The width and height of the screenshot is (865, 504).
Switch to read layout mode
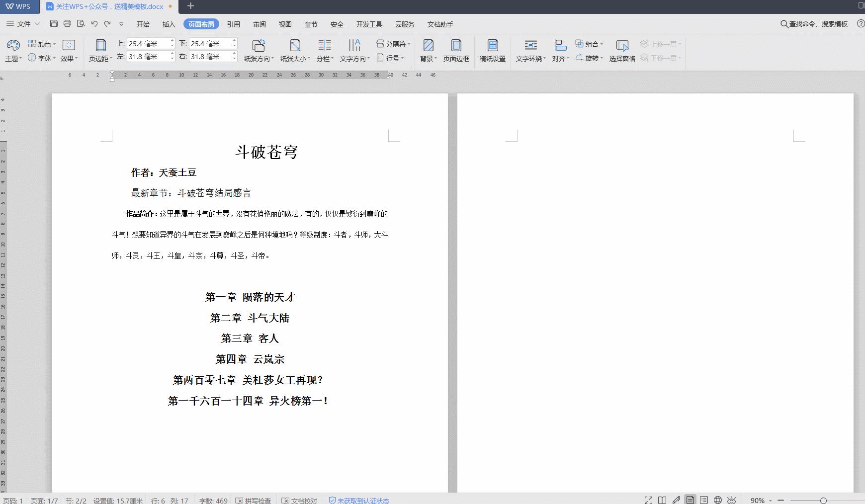[x=663, y=500]
